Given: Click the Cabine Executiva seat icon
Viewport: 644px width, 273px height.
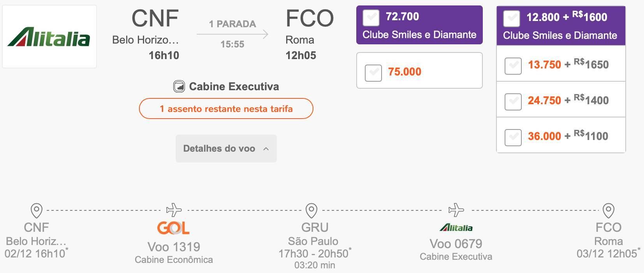Looking at the screenshot, I should 179,86.
